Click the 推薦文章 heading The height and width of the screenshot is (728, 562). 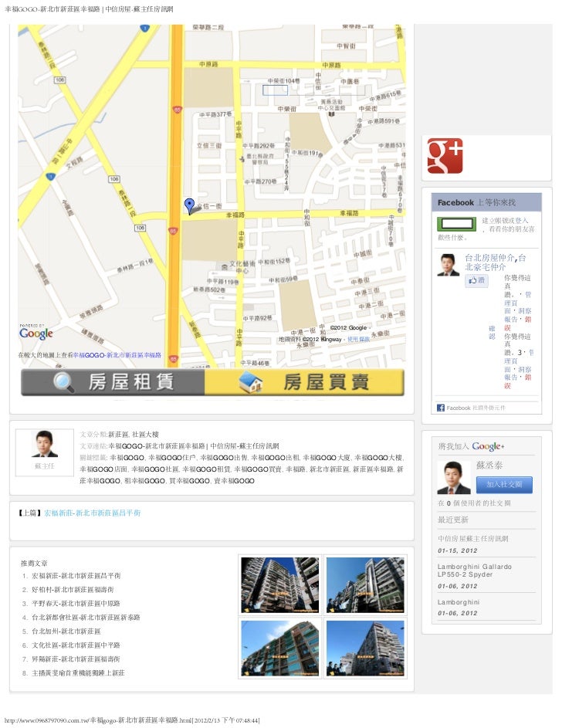34,564
